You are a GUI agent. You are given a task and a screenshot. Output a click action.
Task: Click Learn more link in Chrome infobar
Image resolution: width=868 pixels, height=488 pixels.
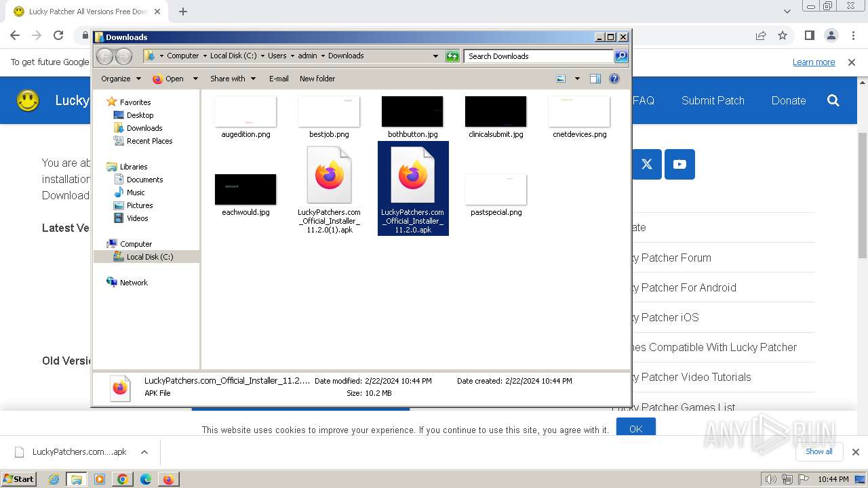[814, 62]
